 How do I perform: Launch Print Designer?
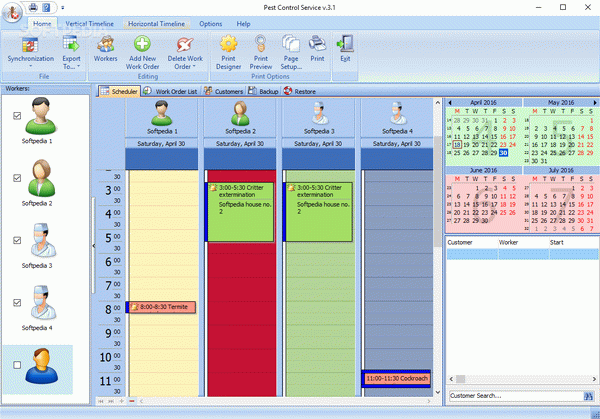tap(228, 52)
